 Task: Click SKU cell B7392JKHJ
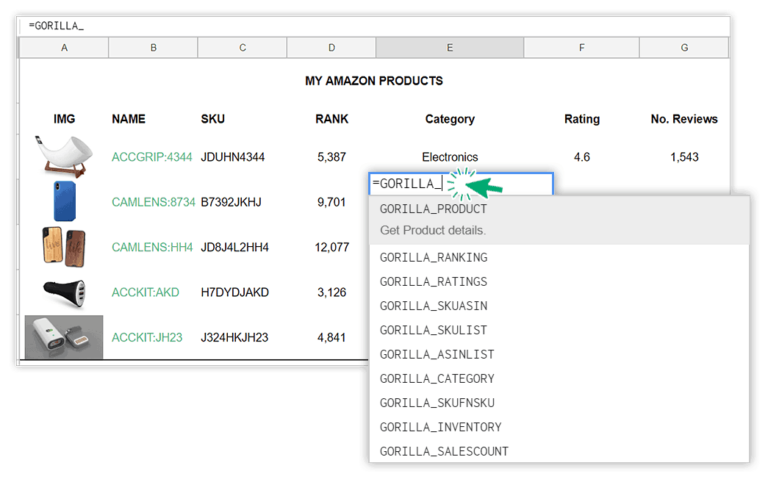(x=231, y=202)
